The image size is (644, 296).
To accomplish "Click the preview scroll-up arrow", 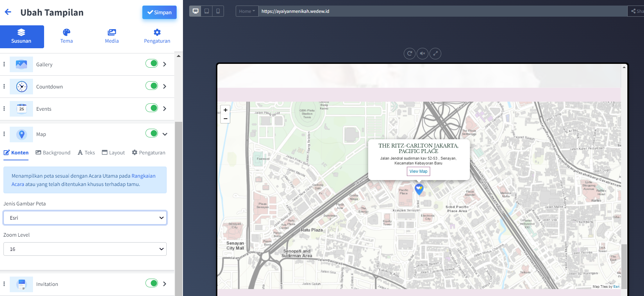I will [624, 67].
